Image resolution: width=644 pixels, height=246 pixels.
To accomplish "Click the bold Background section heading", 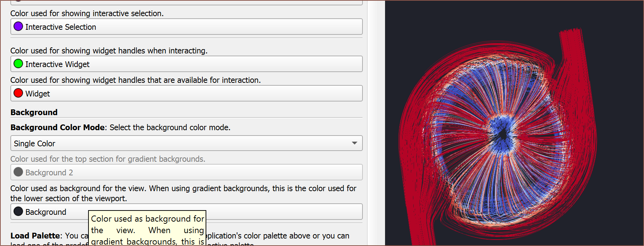I will pos(34,112).
